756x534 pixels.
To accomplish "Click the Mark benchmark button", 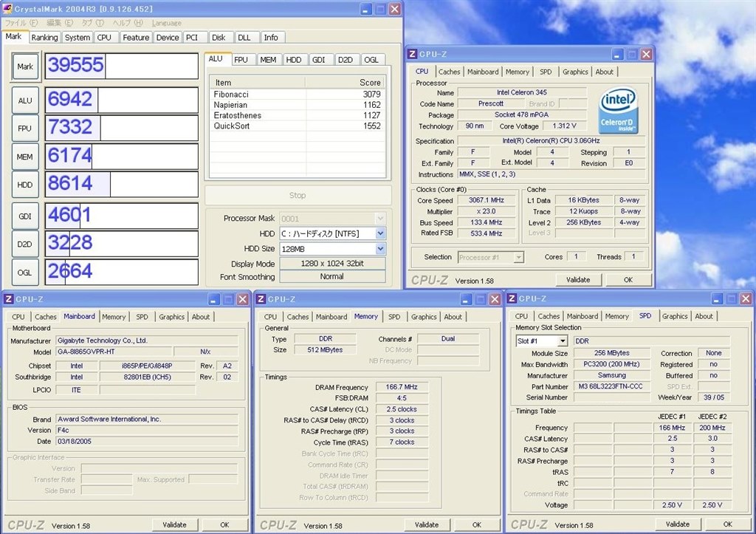I will tap(25, 66).
